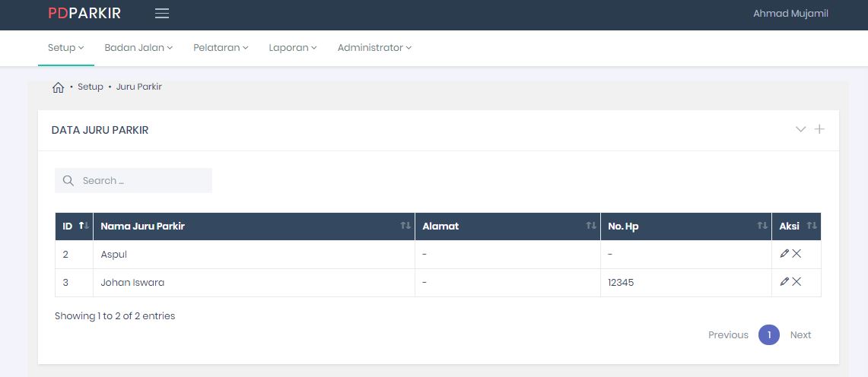Edit the Johan Iswara row pencil icon
The height and width of the screenshot is (377, 868).
pyautogui.click(x=784, y=282)
